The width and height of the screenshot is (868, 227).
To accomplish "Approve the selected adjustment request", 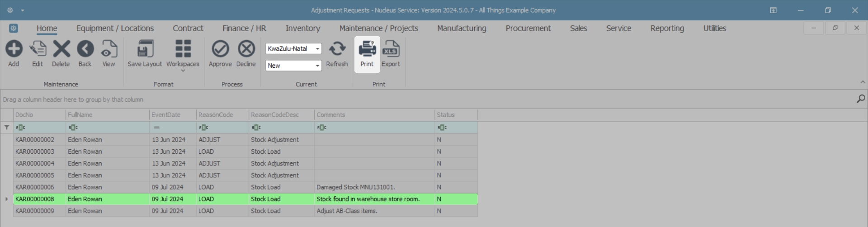I will click(x=220, y=49).
